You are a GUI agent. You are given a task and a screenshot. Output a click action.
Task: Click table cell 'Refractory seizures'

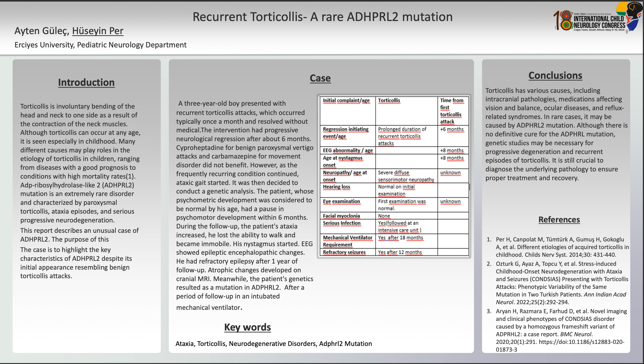pyautogui.click(x=348, y=252)
